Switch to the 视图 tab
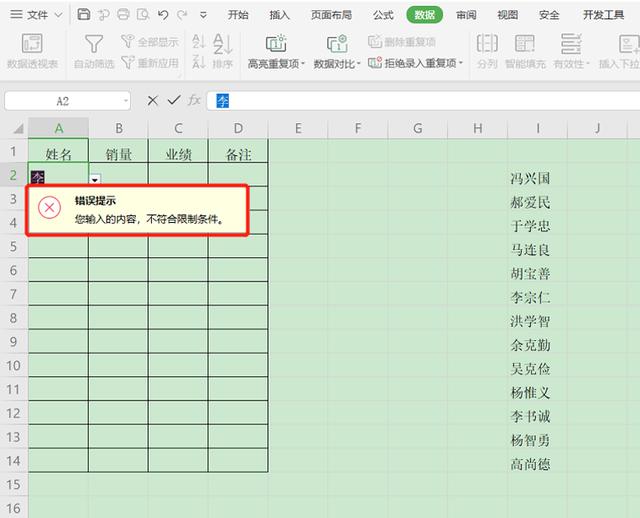Image resolution: width=640 pixels, height=518 pixels. [x=507, y=15]
